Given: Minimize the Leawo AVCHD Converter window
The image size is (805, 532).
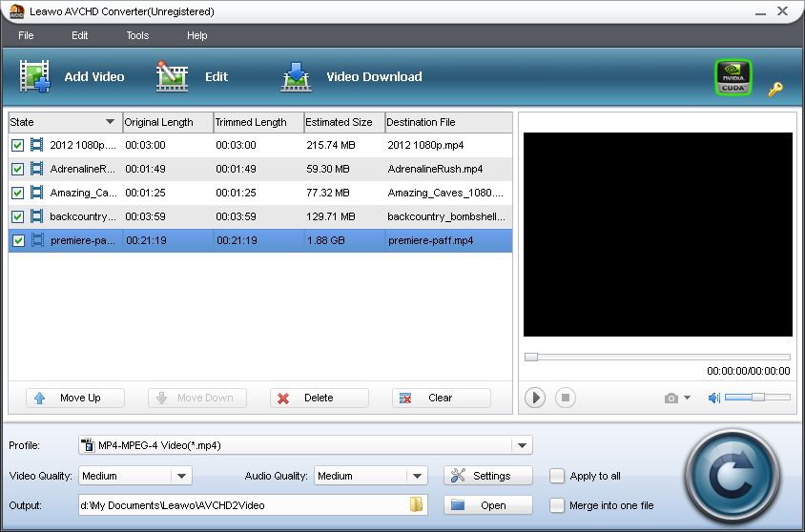Looking at the screenshot, I should point(760,12).
